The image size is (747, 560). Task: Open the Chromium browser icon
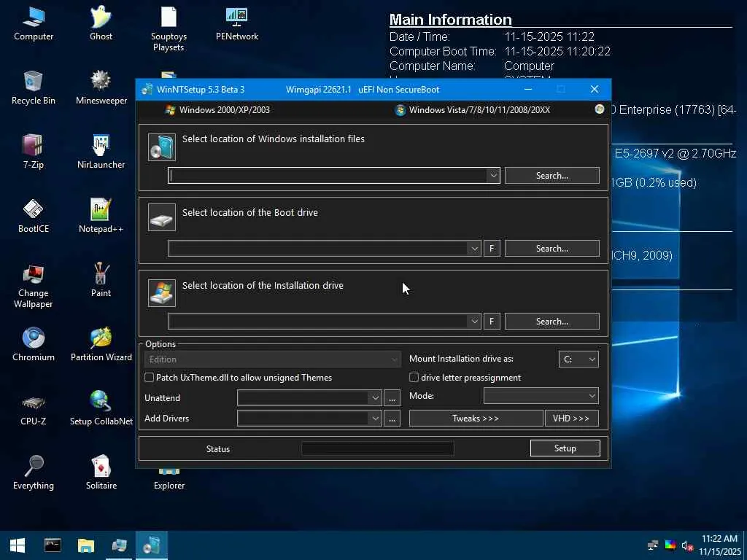click(34, 345)
